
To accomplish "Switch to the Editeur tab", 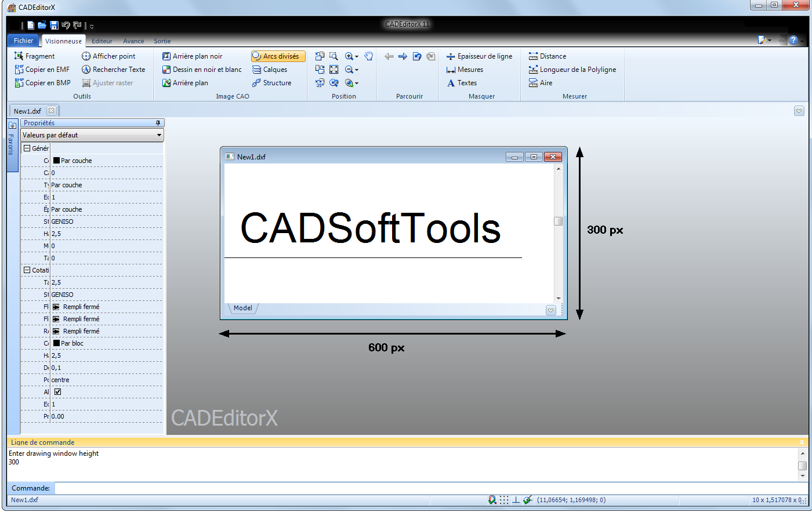I will click(x=101, y=41).
